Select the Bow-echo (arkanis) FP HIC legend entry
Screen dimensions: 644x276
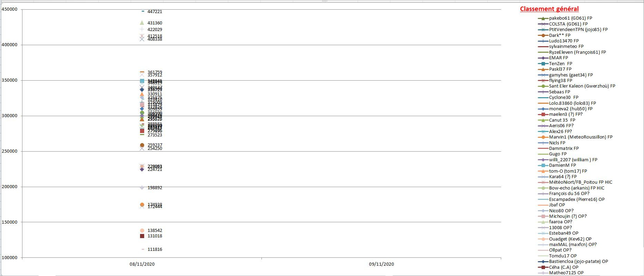point(576,188)
